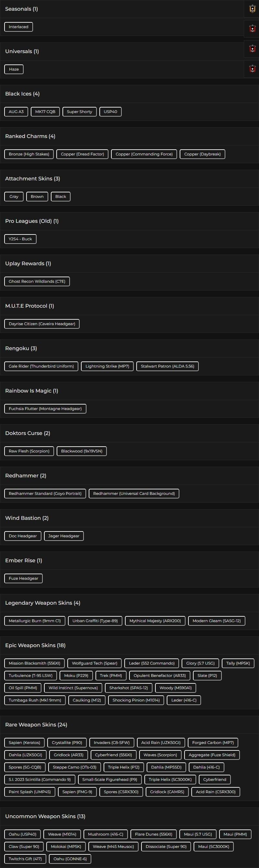This screenshot has height=868, width=259.
Task: Click Ghost Recon Wildlands (C7E) reward tag
Action: (x=37, y=282)
